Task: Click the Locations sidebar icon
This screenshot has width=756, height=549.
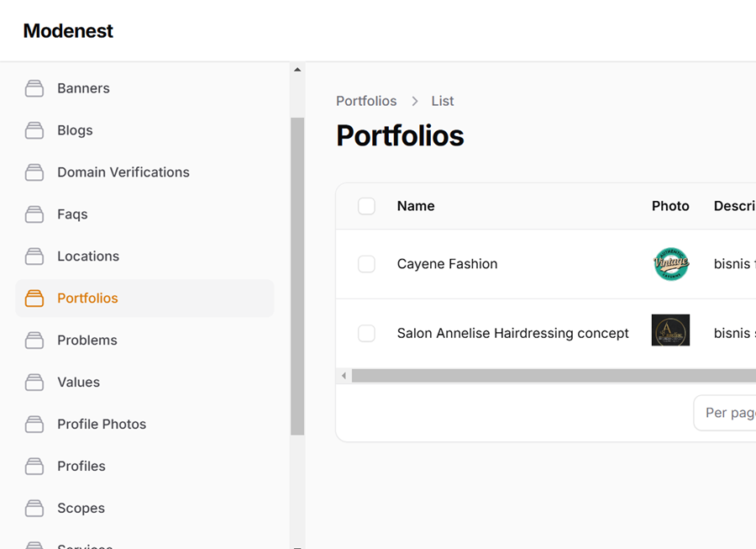Action: pyautogui.click(x=34, y=256)
